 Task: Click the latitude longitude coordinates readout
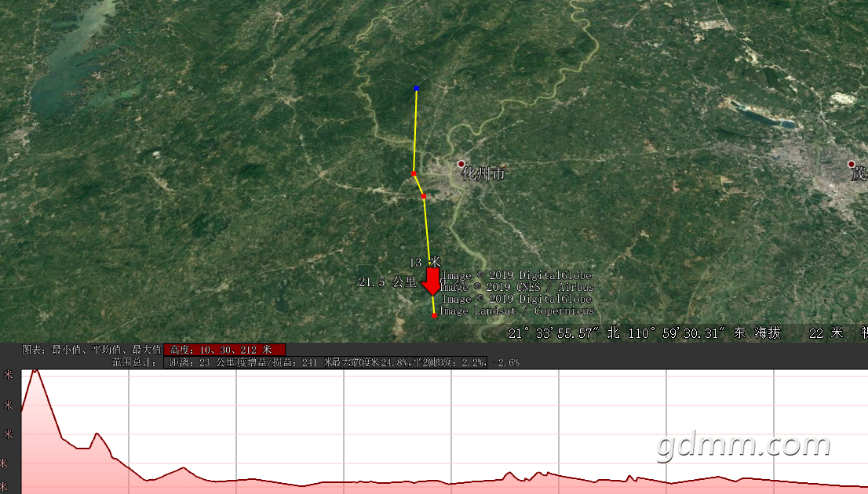627,333
